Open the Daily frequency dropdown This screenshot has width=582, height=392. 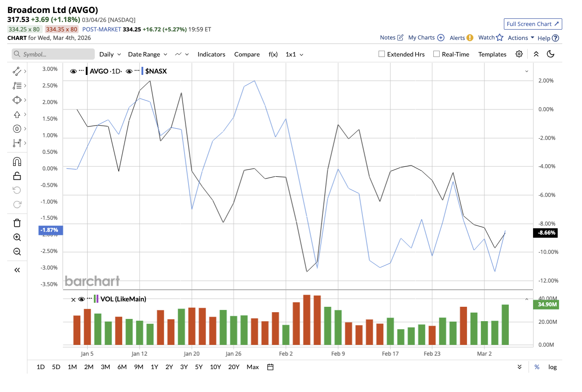(x=110, y=54)
